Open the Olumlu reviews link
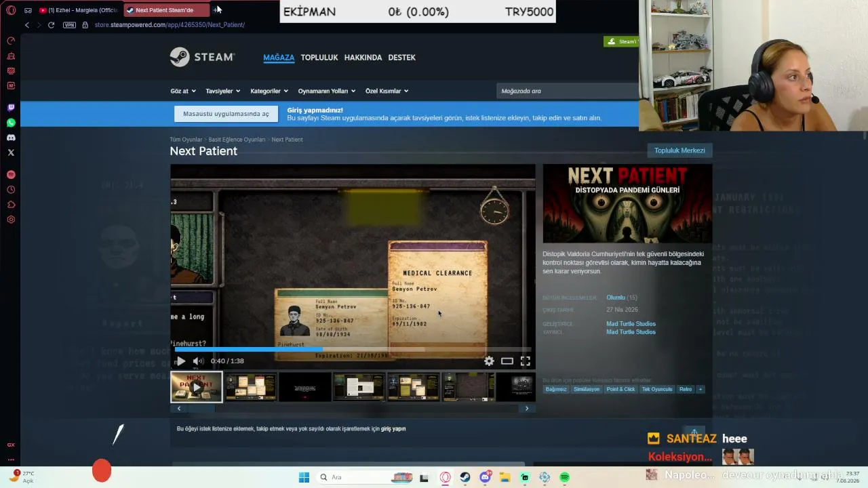868x488 pixels. pyautogui.click(x=616, y=298)
